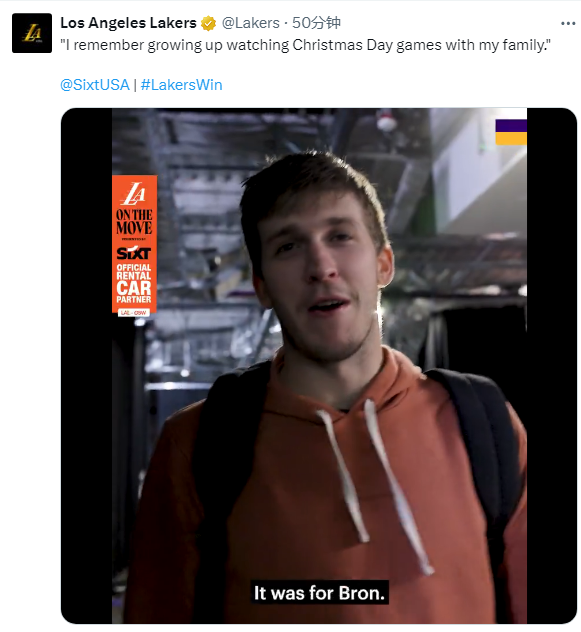Image resolution: width=581 pixels, height=632 pixels.
Task: Open the @Lakers handle link
Action: click(250, 23)
